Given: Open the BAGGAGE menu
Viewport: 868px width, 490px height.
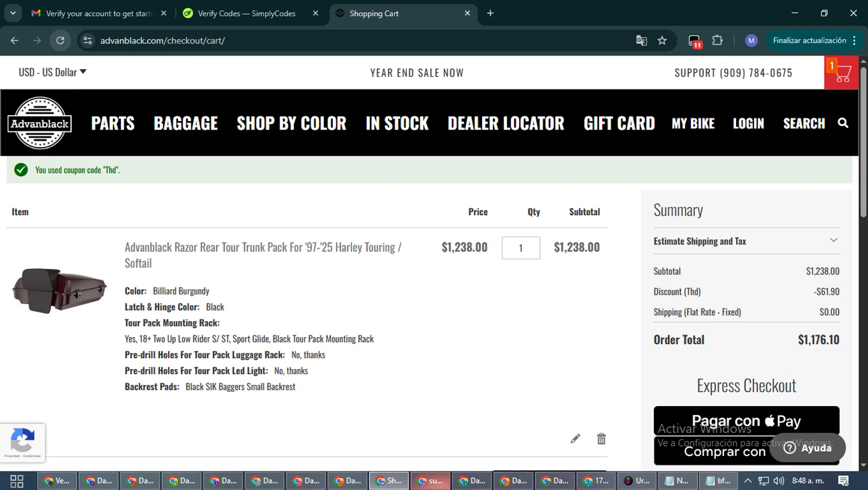Looking at the screenshot, I should tap(186, 123).
